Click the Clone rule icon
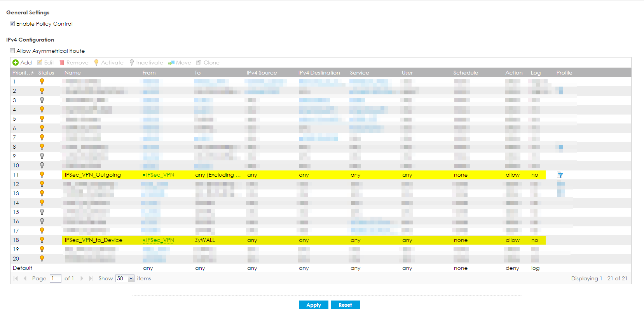Screen dimensions: 644x311 [x=199, y=63]
